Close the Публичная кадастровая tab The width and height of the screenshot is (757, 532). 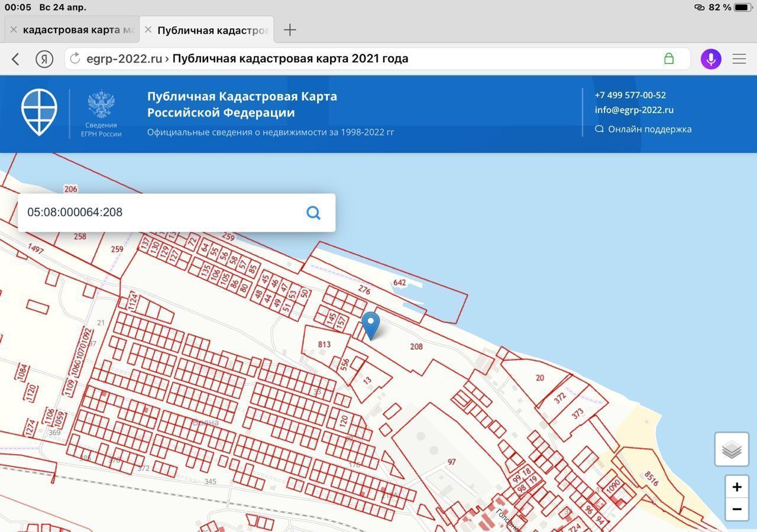(148, 30)
